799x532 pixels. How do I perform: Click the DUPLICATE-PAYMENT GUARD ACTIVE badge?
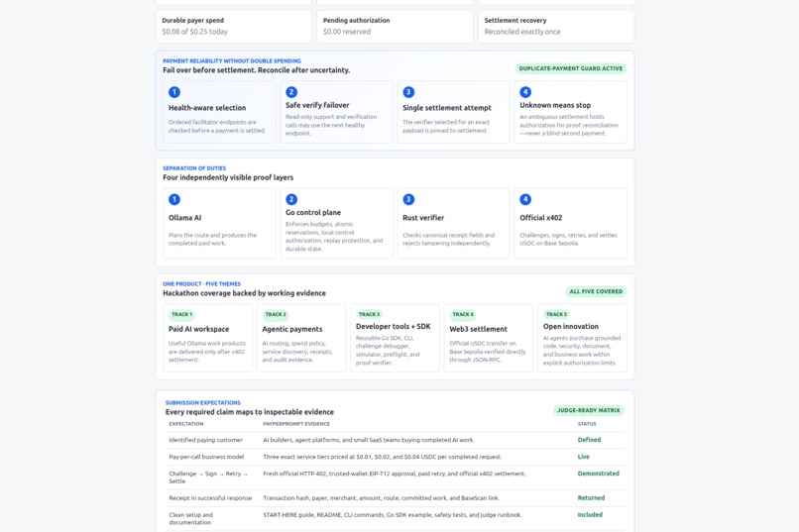point(571,68)
